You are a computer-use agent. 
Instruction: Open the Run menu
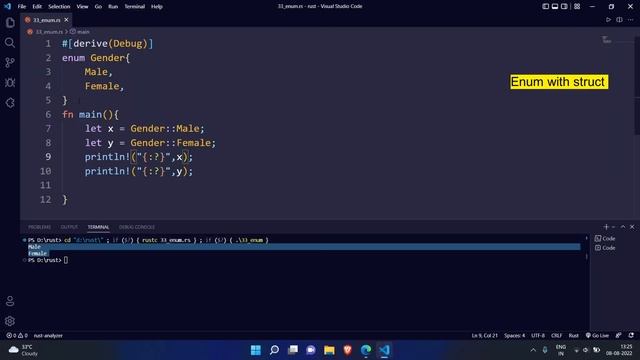[x=113, y=7]
